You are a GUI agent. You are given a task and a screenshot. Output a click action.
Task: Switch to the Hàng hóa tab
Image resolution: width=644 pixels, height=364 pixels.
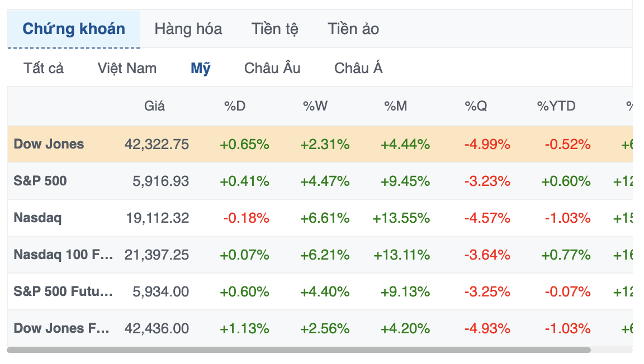click(x=188, y=29)
